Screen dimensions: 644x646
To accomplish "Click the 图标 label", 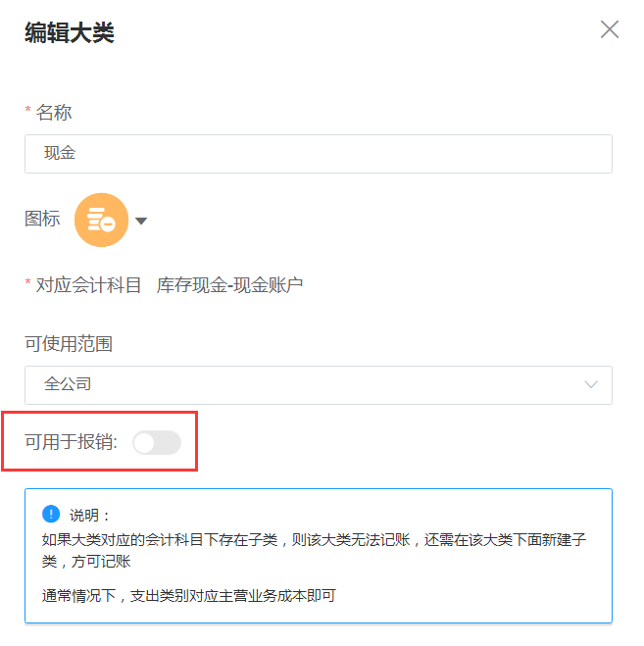I will pyautogui.click(x=42, y=219).
